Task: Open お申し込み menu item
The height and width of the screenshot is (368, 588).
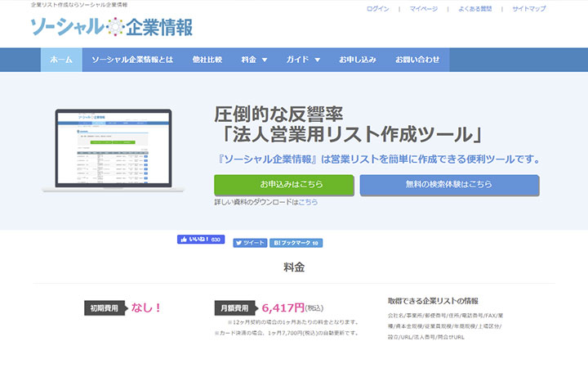Action: pos(358,60)
